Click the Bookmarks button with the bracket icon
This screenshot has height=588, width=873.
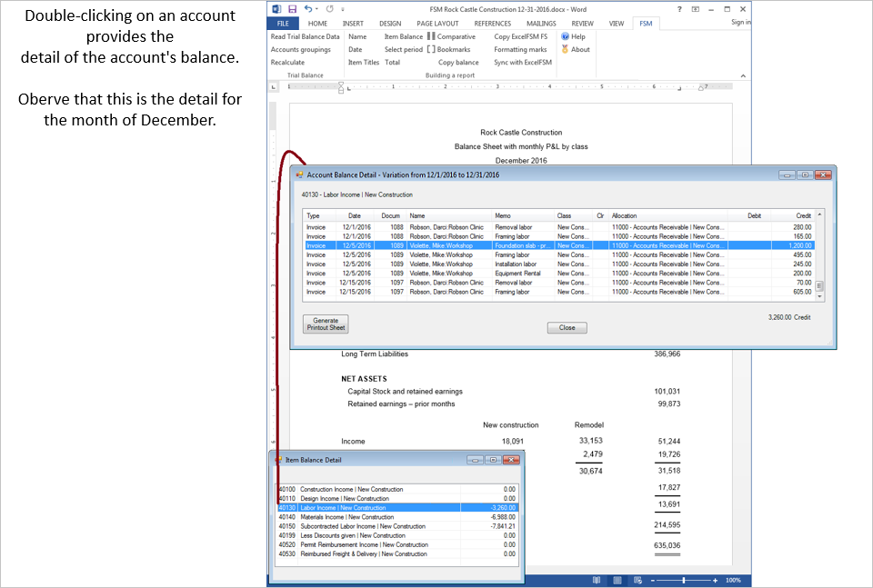point(448,49)
